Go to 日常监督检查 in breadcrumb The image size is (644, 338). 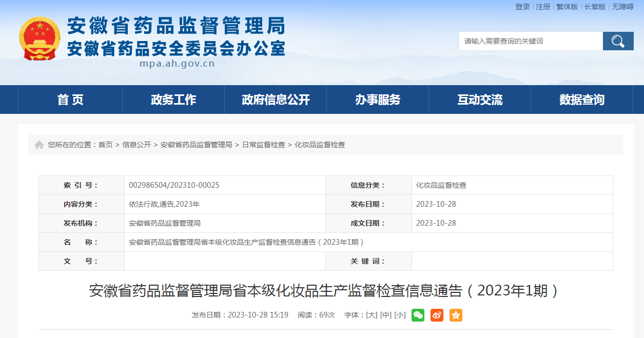[263, 145]
